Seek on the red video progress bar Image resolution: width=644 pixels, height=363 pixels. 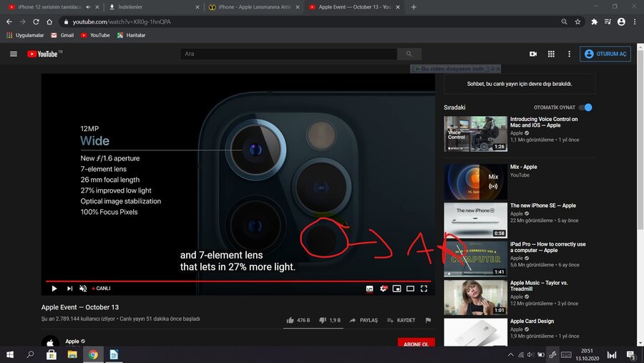coord(238,281)
